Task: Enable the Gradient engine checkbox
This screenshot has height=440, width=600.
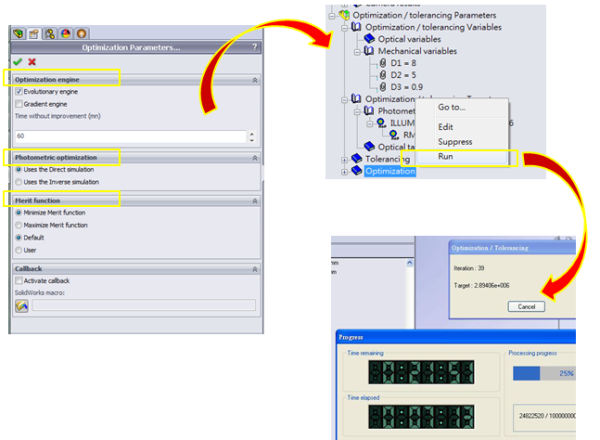Action: click(19, 103)
